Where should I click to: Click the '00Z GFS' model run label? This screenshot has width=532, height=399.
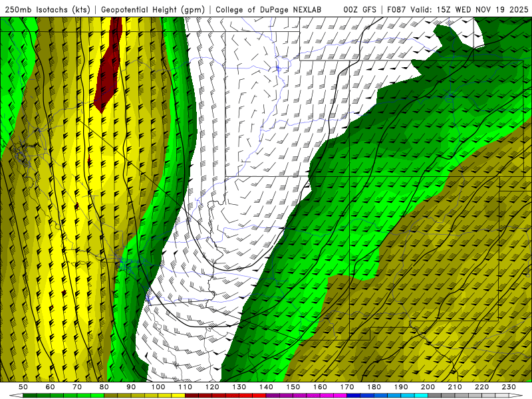(360, 10)
